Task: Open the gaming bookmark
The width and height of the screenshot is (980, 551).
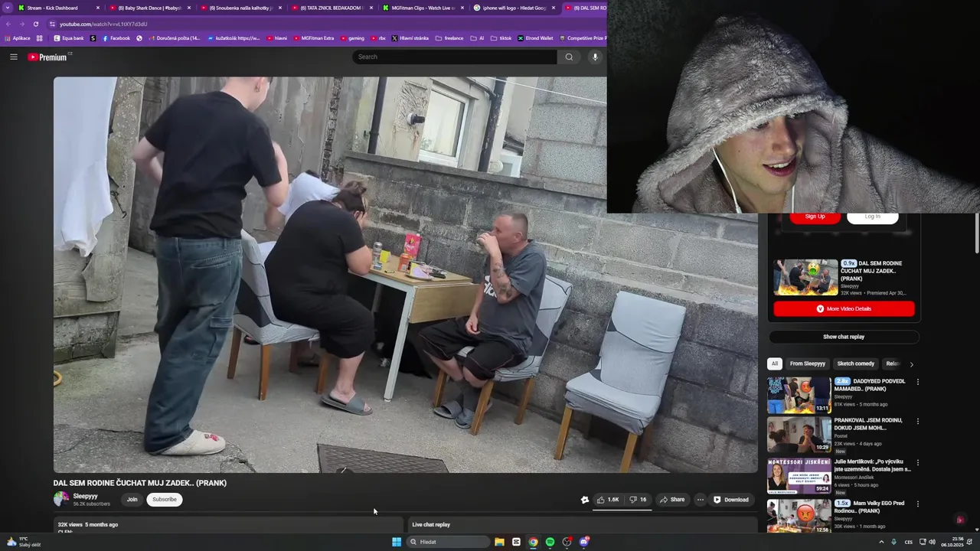Action: tap(353, 37)
